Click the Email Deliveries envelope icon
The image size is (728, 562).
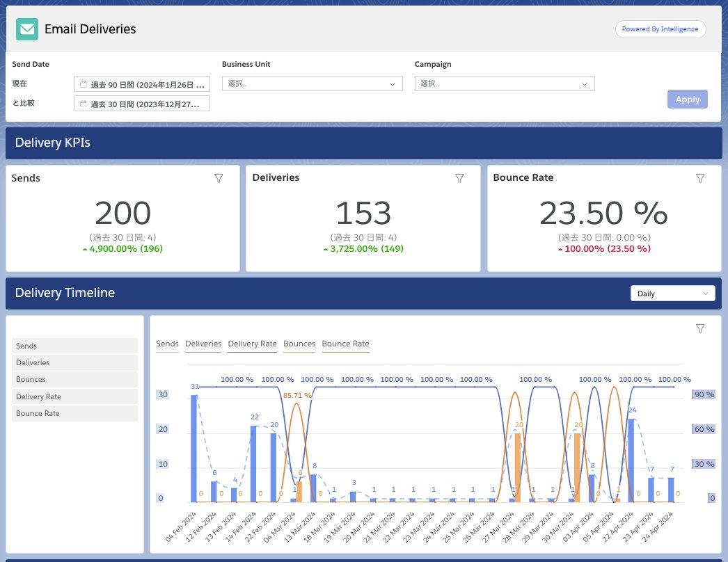(27, 29)
